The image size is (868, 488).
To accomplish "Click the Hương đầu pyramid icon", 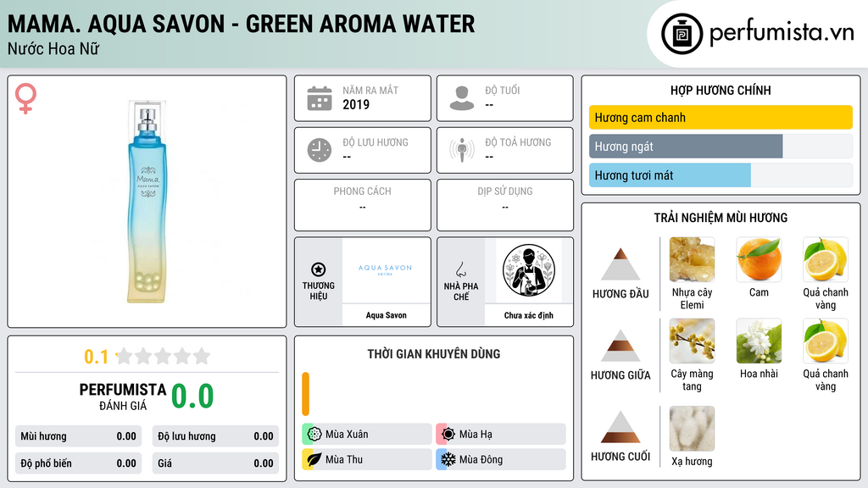I will click(x=620, y=264).
